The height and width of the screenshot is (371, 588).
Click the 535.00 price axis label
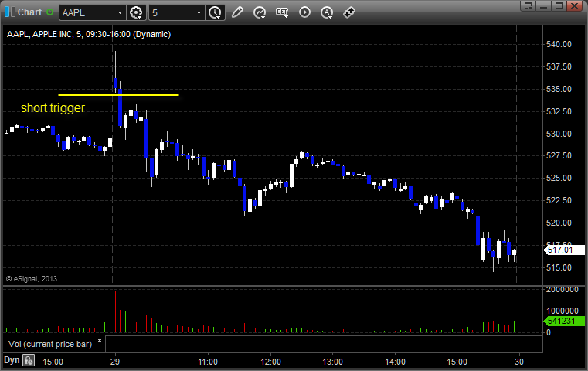click(x=559, y=89)
